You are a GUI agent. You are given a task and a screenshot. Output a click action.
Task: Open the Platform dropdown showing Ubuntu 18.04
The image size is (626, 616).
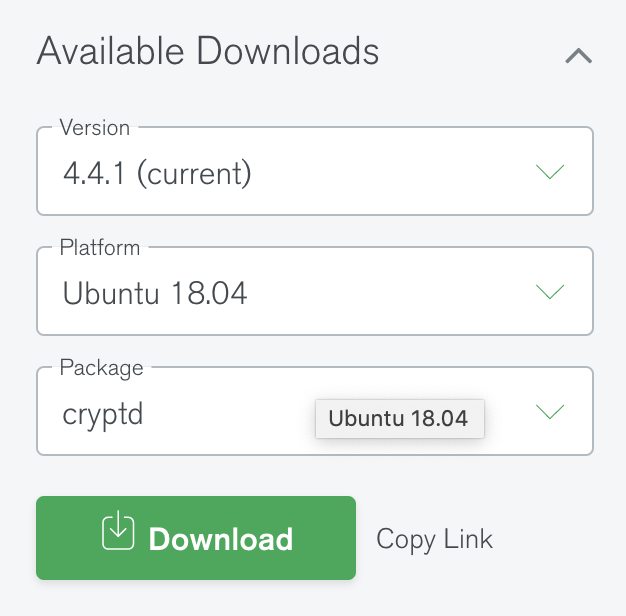coord(314,293)
